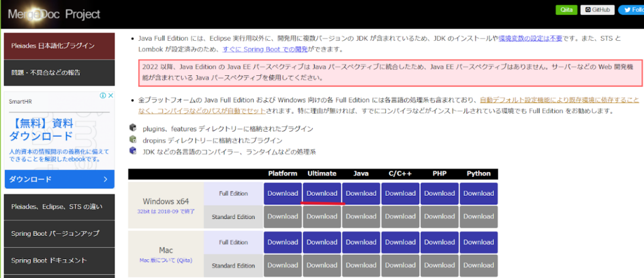644x278 pixels.
Task: Click the ad info icon on SmartHR ad
Action: [x=102, y=95]
